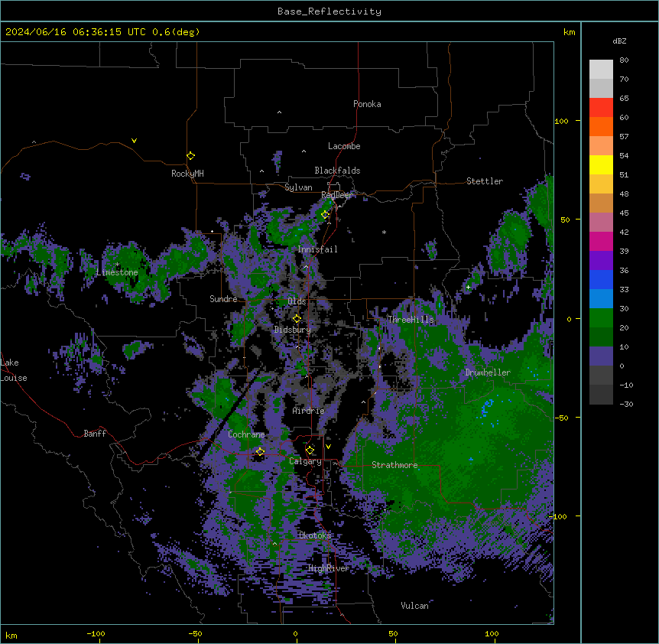Click the white asterisk marker east of Innisfail
The height and width of the screenshot is (644, 659).
point(384,232)
